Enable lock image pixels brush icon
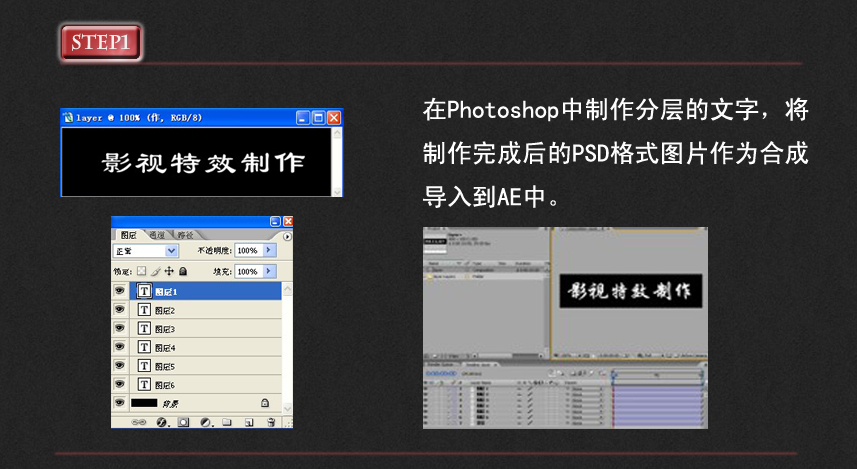The width and height of the screenshot is (857, 469). click(x=156, y=271)
